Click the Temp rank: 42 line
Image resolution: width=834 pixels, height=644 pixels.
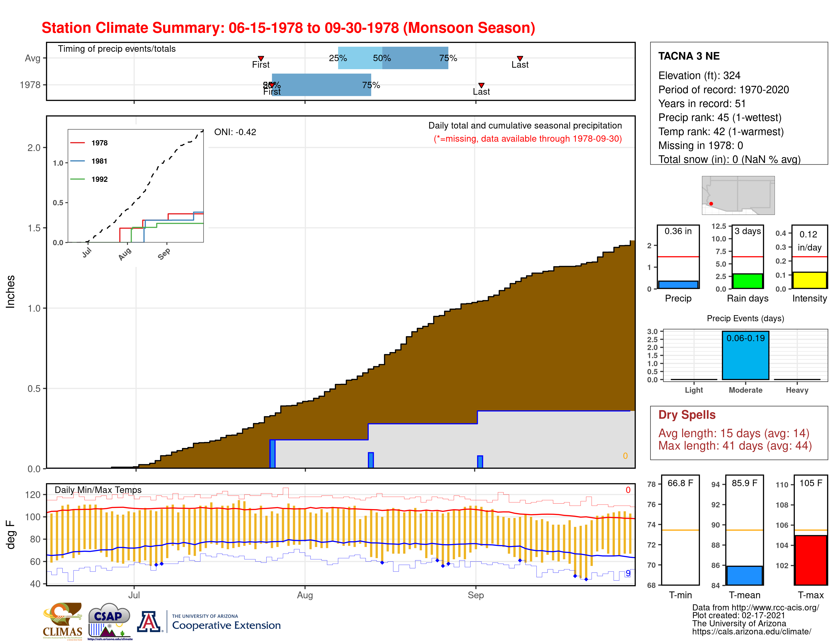point(721,132)
